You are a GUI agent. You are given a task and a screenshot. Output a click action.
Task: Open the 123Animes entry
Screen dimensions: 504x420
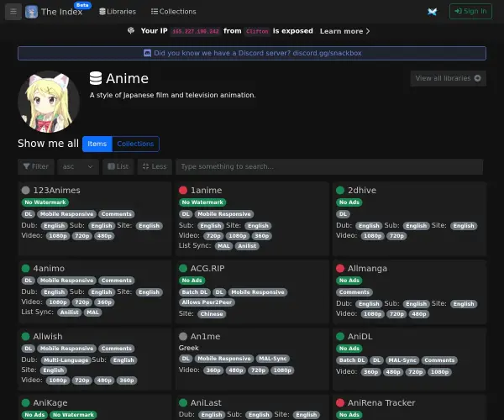56,190
